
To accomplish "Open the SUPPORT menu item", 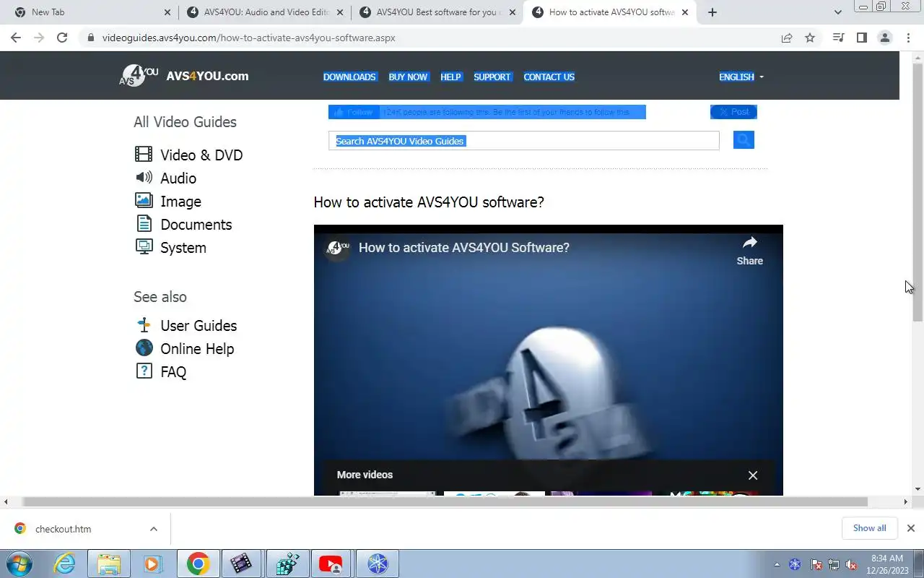I will pyautogui.click(x=492, y=77).
